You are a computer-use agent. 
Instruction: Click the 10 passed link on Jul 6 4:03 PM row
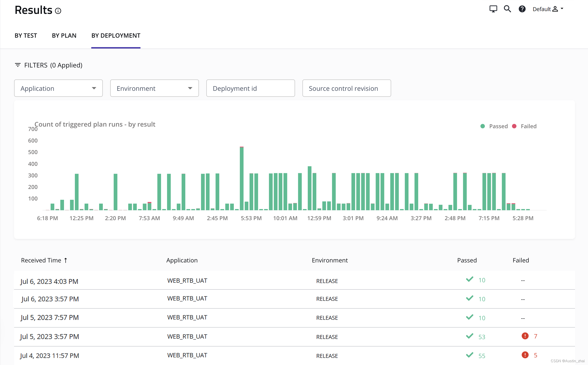coord(481,280)
